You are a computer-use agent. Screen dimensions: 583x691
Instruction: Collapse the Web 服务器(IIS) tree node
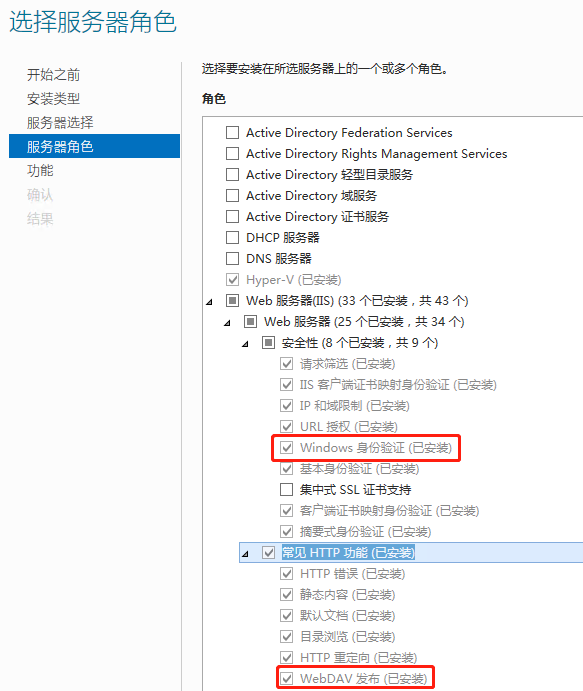coord(209,302)
